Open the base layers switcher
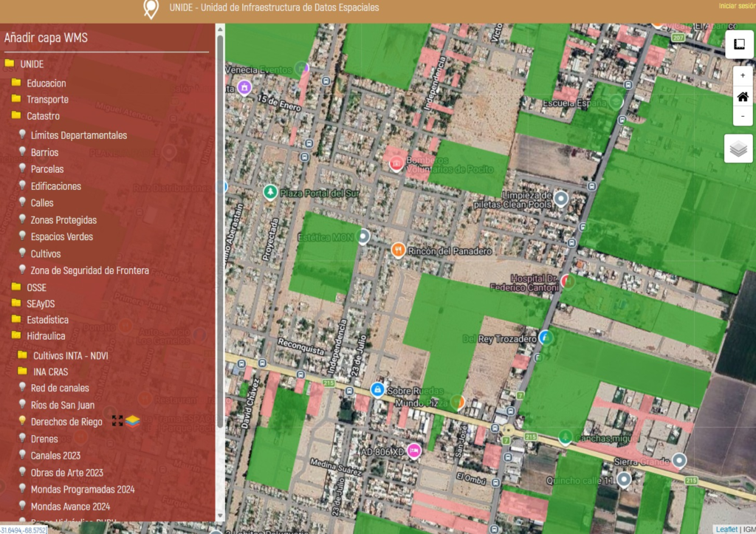The image size is (756, 534). [x=739, y=148]
